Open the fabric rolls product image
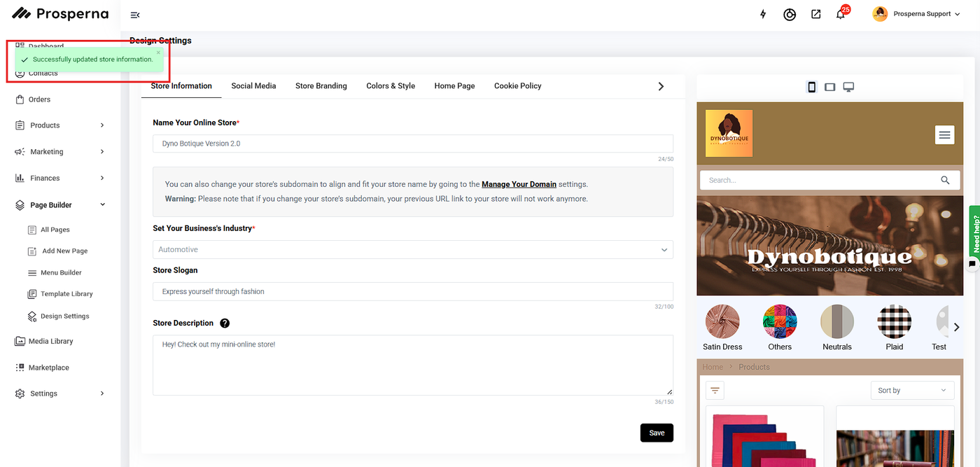Viewport: 980px width, 467px height. (x=764, y=440)
